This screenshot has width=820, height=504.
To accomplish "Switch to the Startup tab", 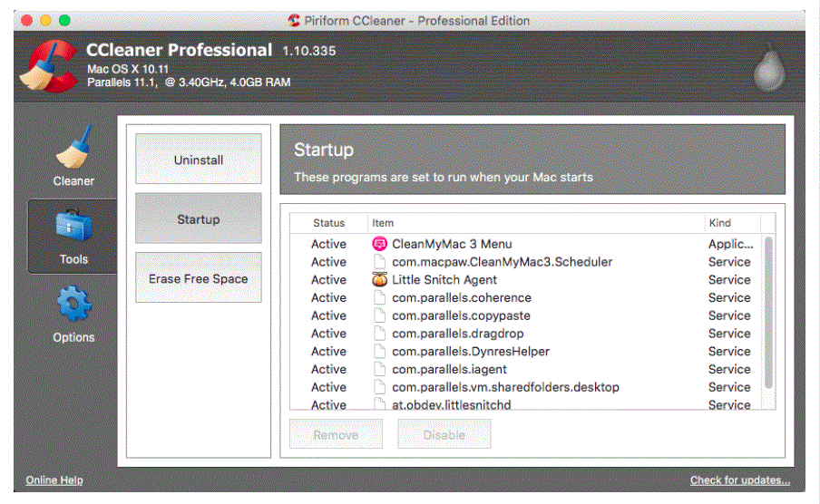I will (x=199, y=218).
